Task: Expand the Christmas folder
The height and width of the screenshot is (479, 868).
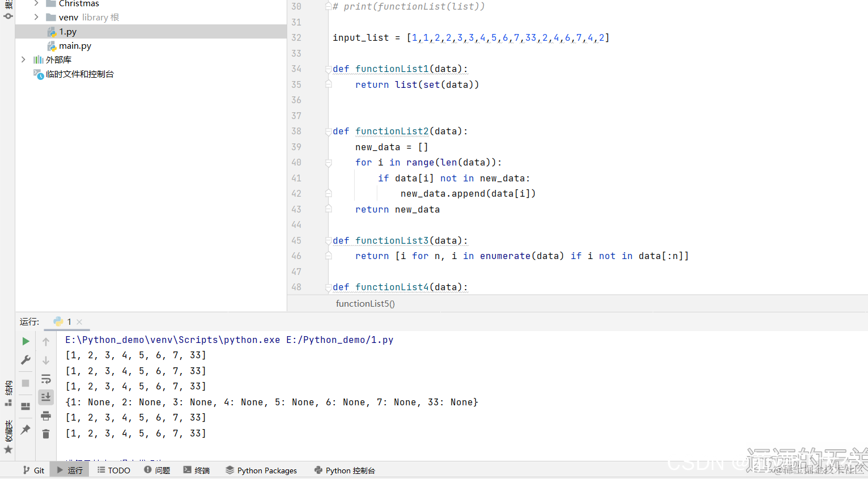Action: pyautogui.click(x=36, y=3)
